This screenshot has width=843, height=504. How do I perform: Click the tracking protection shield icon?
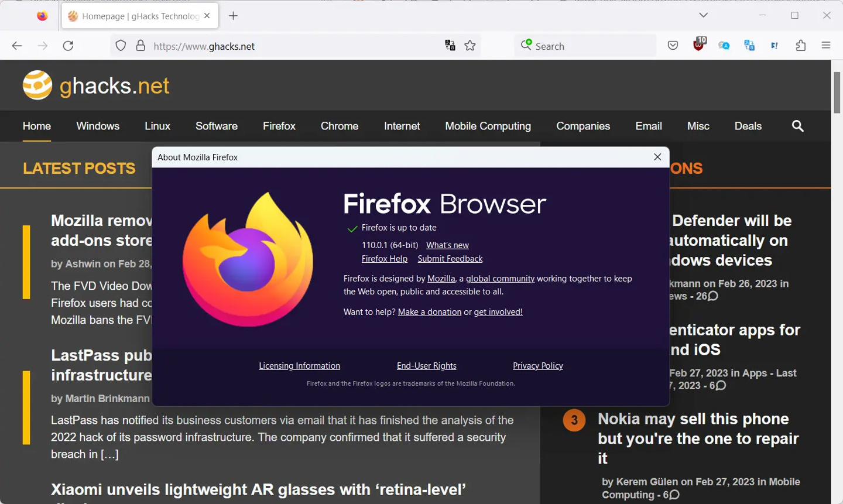click(x=121, y=45)
